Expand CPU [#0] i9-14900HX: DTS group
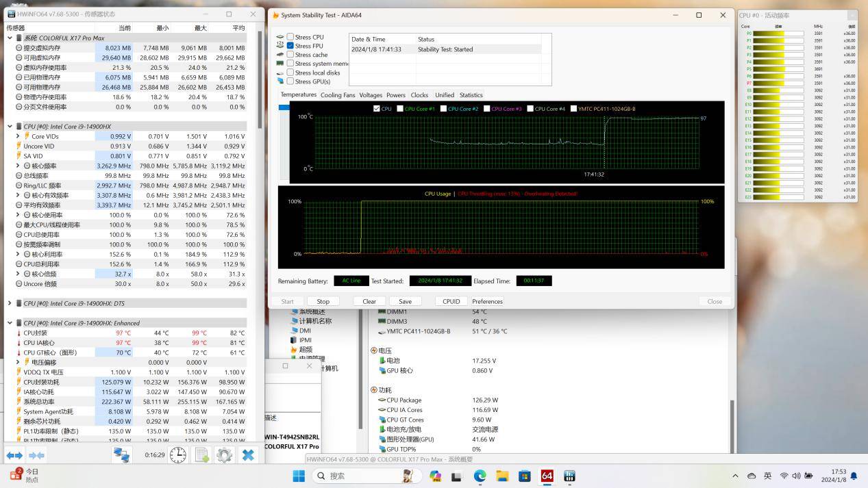 pos(10,303)
